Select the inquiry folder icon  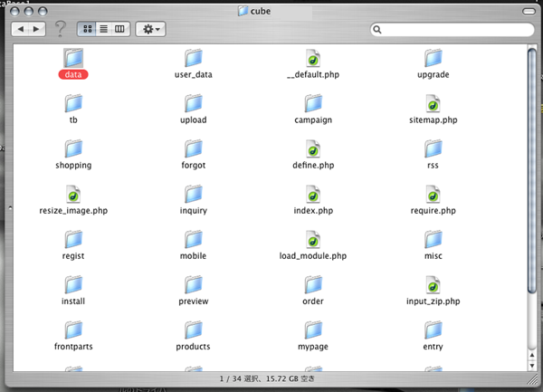194,194
